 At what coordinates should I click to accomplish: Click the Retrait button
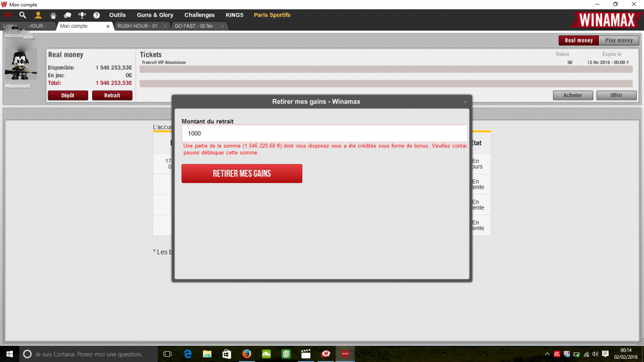112,95
